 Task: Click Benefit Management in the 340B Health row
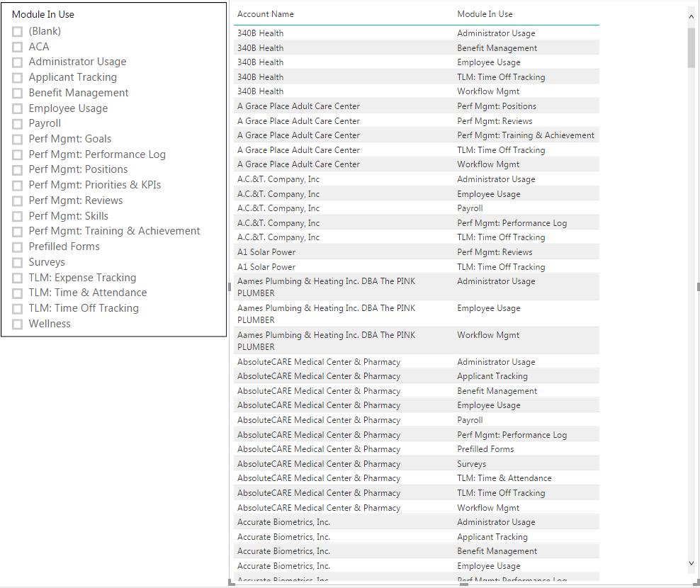(x=497, y=48)
